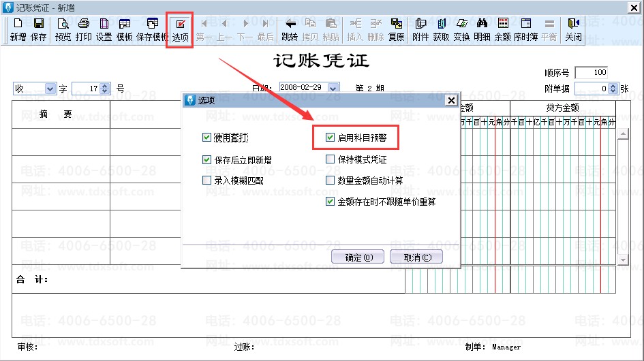The image size is (644, 361).
Task: Enable 数量金额自动计算 option
Action: pos(331,180)
